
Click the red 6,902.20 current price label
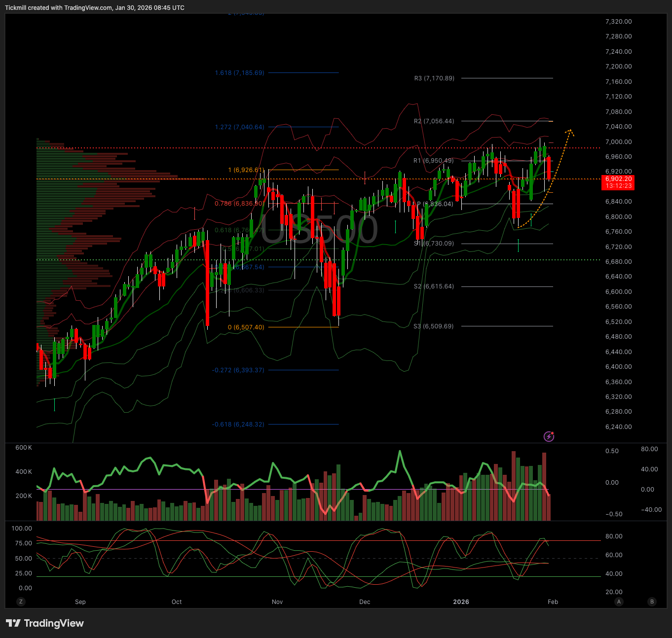pos(618,182)
